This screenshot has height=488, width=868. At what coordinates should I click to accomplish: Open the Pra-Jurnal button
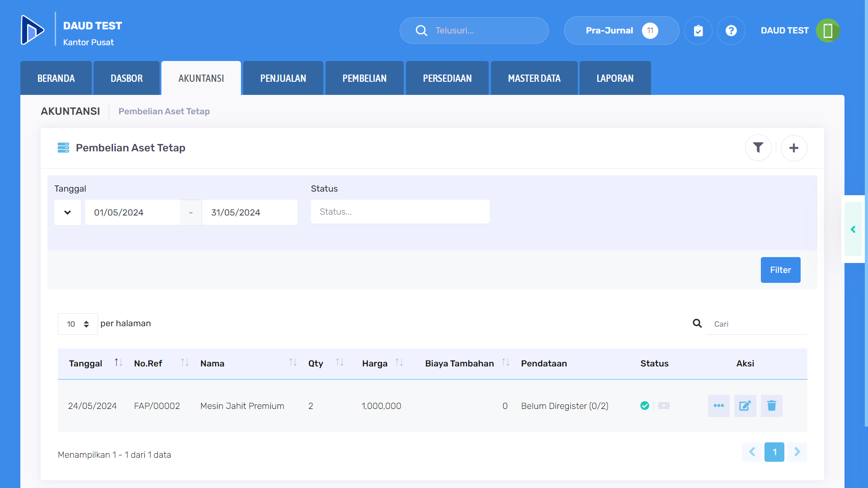622,30
